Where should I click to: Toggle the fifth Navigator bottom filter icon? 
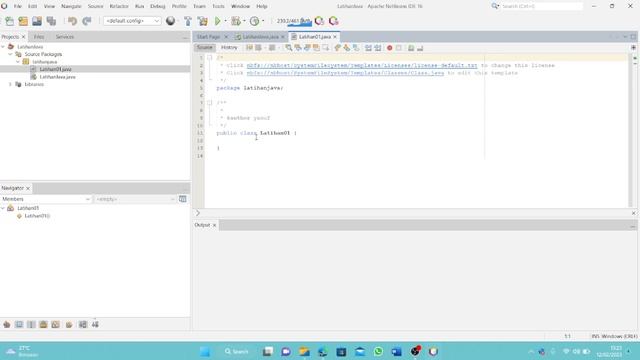pos(56,324)
